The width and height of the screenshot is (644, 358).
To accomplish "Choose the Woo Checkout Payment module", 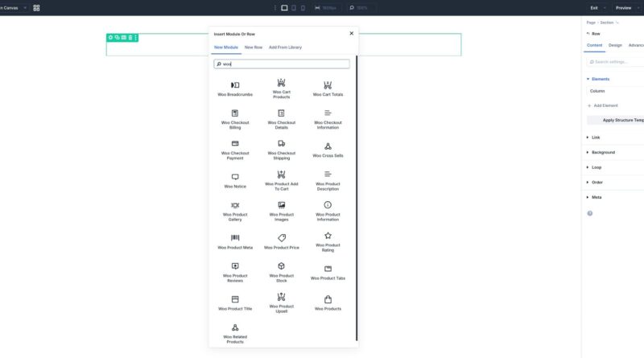I will [x=235, y=150].
